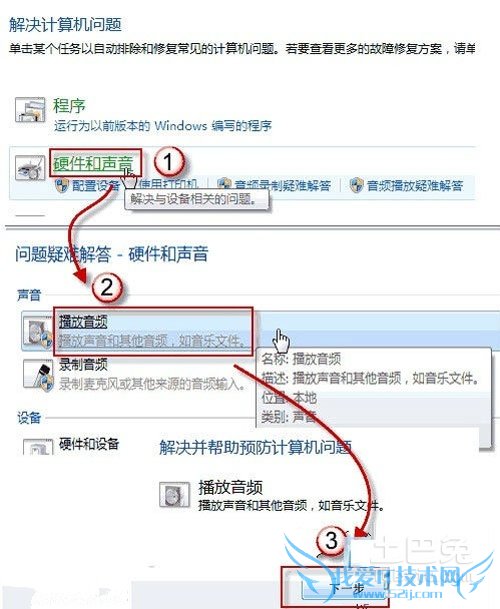Select the 硬件和设备 troubleshooter item
This screenshot has height=609, width=500.
pyautogui.click(x=89, y=444)
